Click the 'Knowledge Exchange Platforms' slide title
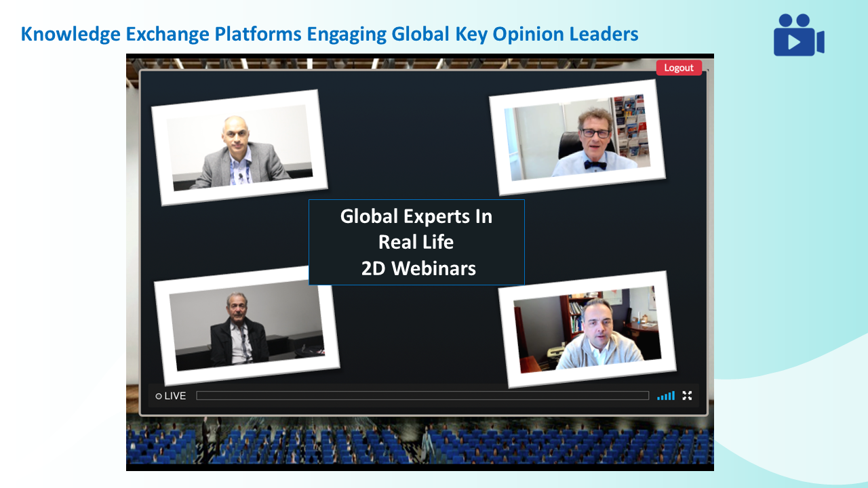The width and height of the screenshot is (868, 488). (x=330, y=33)
